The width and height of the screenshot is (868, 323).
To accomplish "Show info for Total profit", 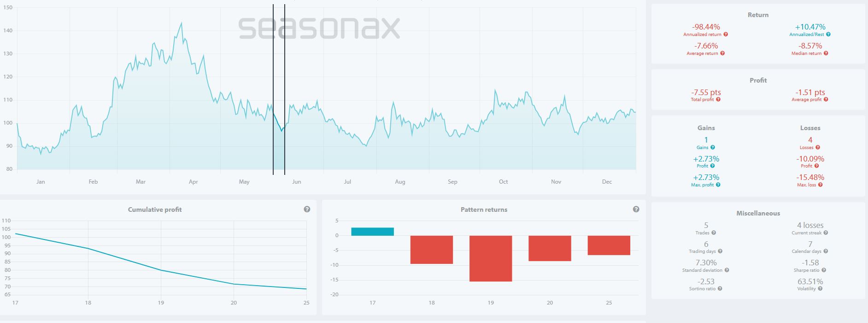I will coord(718,100).
